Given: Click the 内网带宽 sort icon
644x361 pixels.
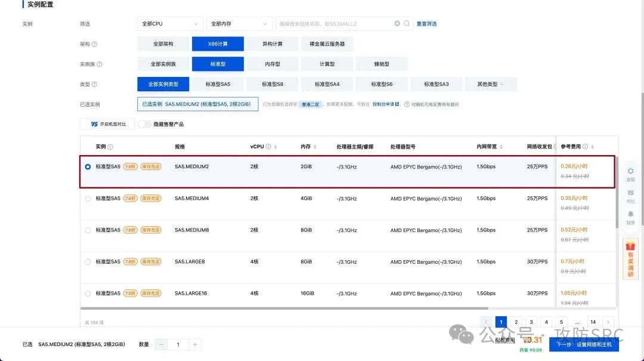Looking at the screenshot, I should click(501, 146).
